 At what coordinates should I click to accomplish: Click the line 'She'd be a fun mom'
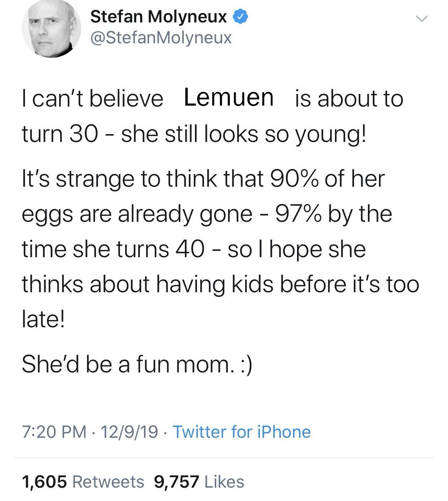tap(125, 364)
